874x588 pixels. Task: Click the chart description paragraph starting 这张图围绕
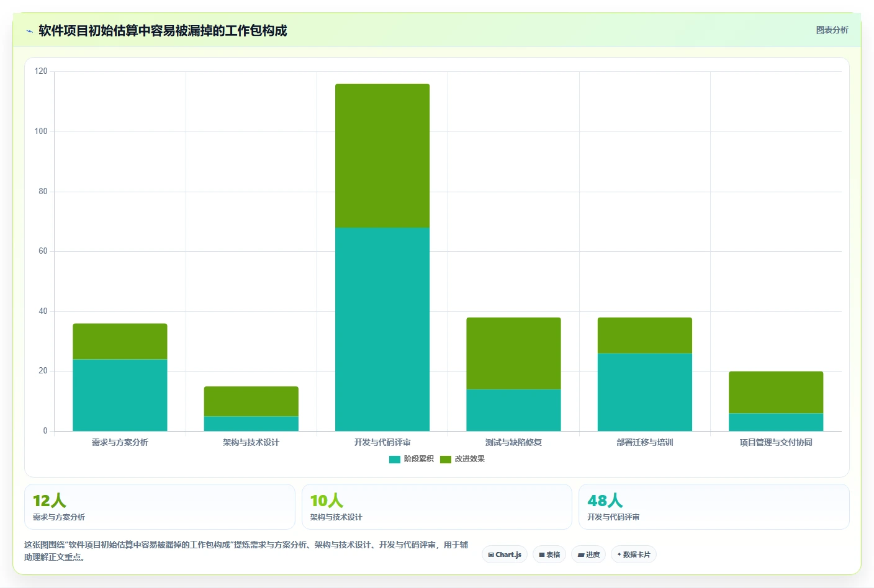[246, 551]
